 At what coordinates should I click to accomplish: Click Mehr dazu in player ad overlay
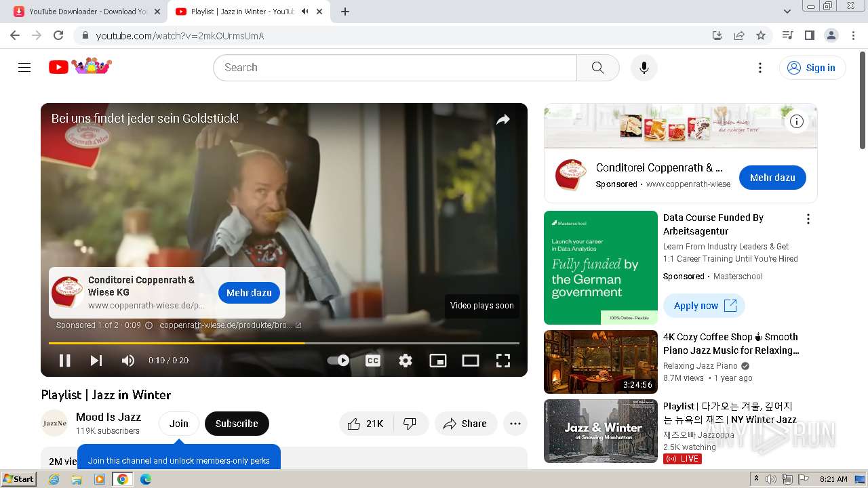249,293
